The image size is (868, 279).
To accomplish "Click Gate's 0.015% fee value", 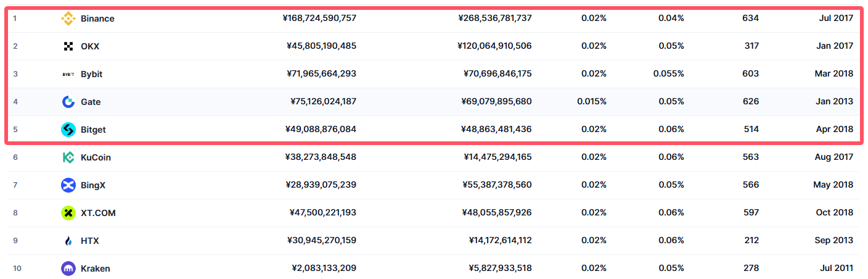I will coord(592,102).
